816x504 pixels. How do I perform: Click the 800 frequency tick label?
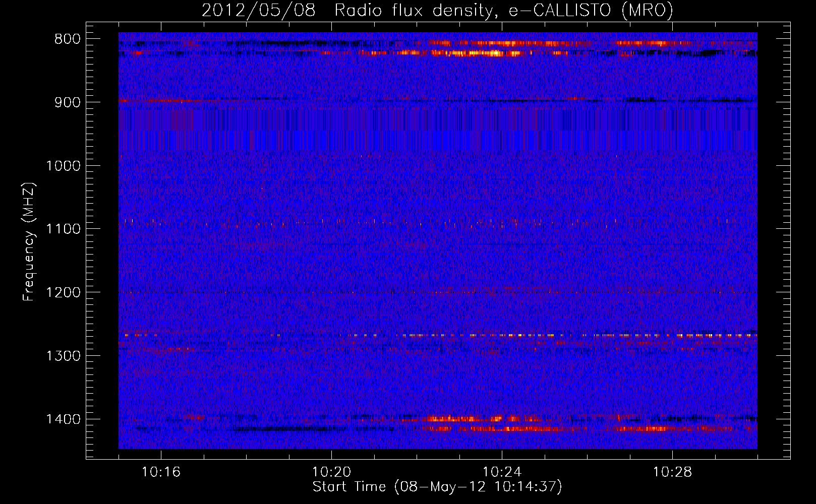pos(67,39)
